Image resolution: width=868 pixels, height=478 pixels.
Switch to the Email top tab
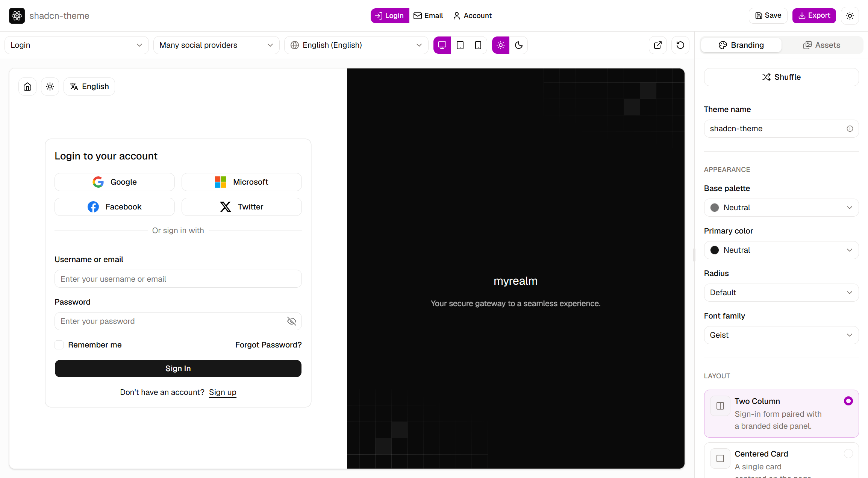(428, 16)
